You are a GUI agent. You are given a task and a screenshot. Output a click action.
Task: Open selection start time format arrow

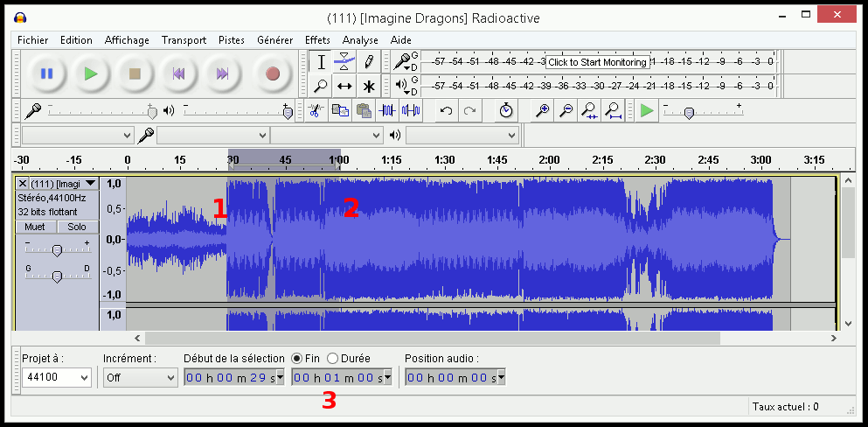(280, 378)
